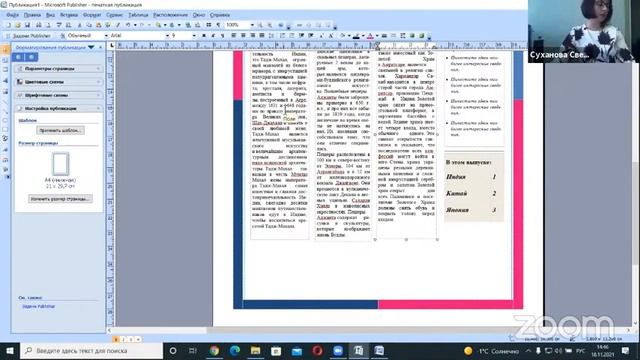
Task: Open the Таблица menu
Action: click(138, 15)
